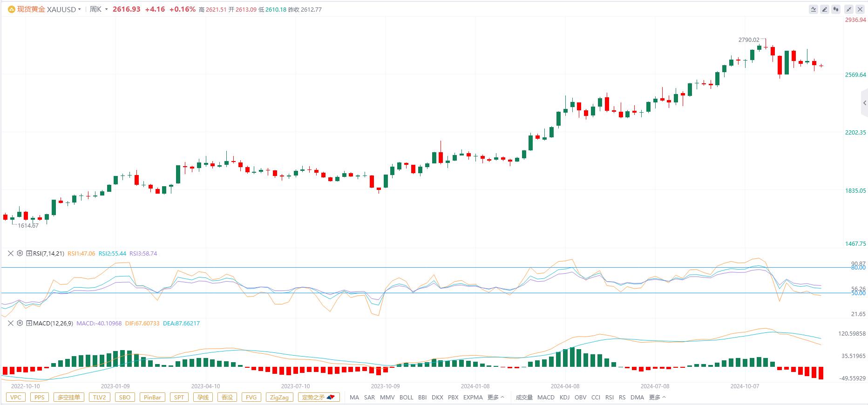The width and height of the screenshot is (868, 405).
Task: Open MACD indicator settings gear
Action: [20, 323]
